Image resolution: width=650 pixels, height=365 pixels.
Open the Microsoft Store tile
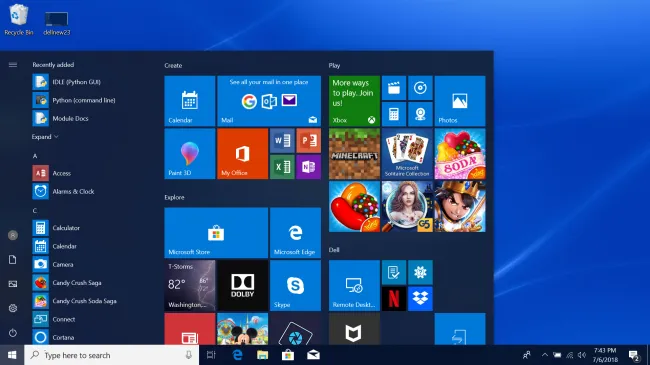pyautogui.click(x=216, y=233)
